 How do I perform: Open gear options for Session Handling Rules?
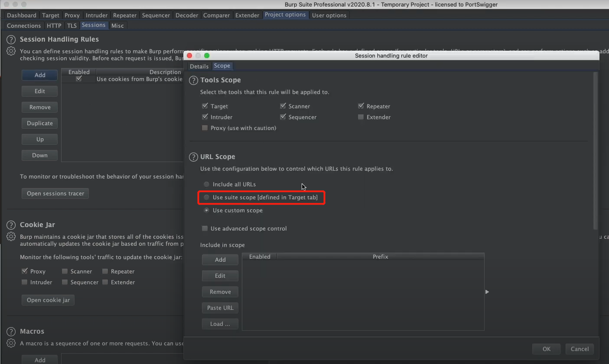11,51
